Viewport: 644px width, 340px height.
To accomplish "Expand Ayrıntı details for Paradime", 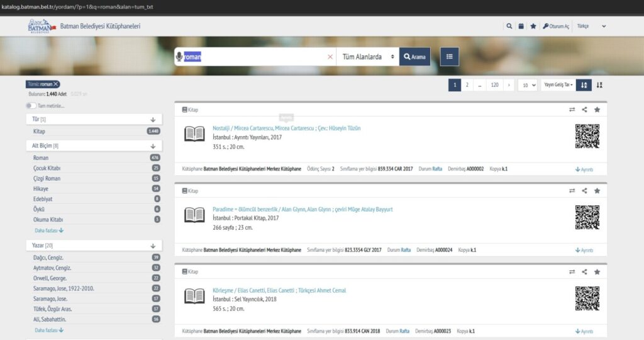I will click(584, 250).
